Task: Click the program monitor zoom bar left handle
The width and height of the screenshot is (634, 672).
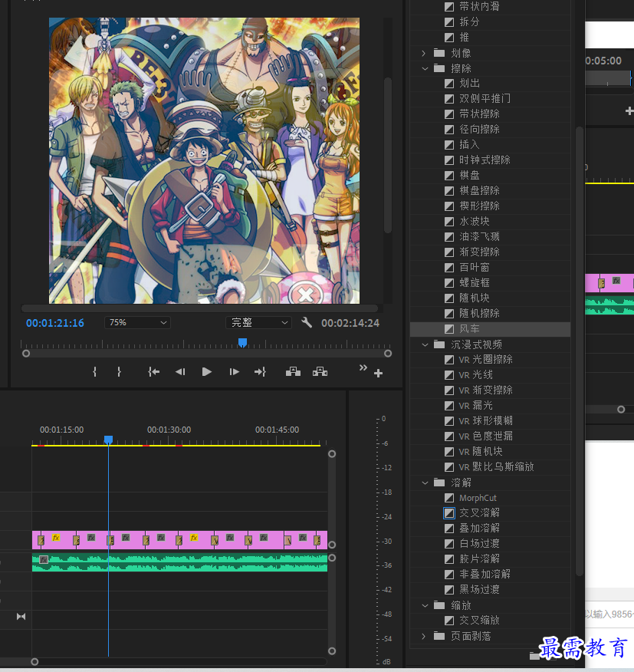Action: (26, 354)
